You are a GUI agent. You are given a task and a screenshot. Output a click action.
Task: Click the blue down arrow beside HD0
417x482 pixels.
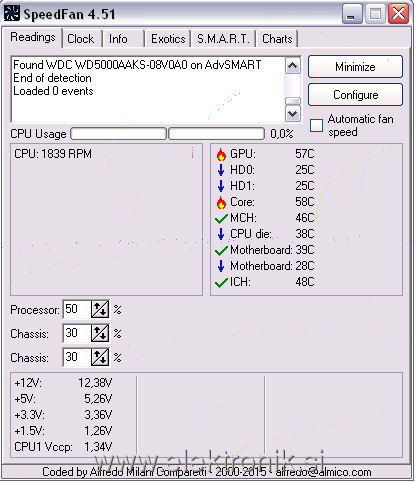[x=221, y=170]
